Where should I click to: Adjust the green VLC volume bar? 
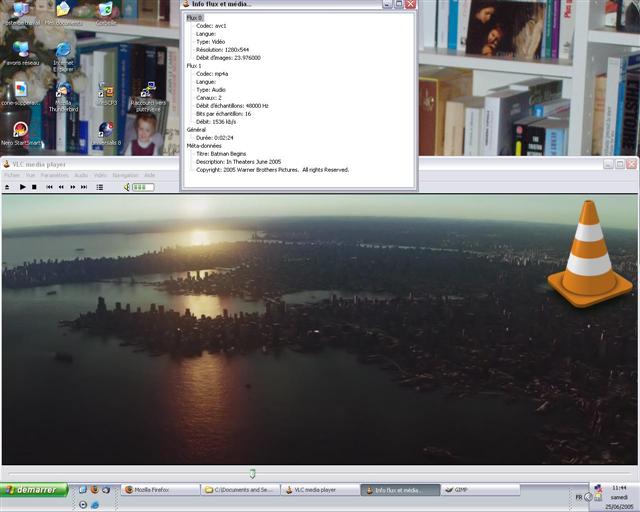coord(143,187)
